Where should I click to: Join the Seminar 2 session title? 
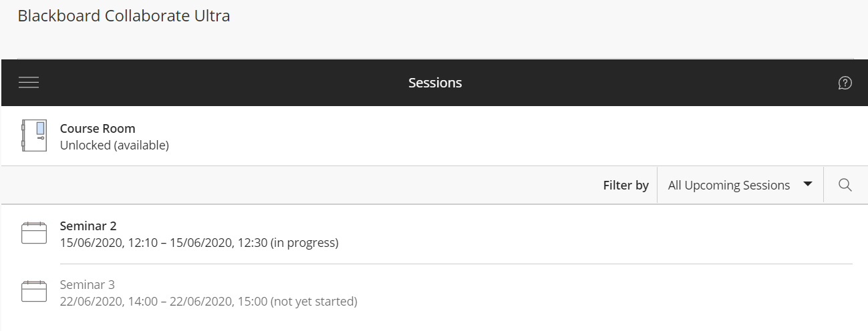click(x=88, y=226)
